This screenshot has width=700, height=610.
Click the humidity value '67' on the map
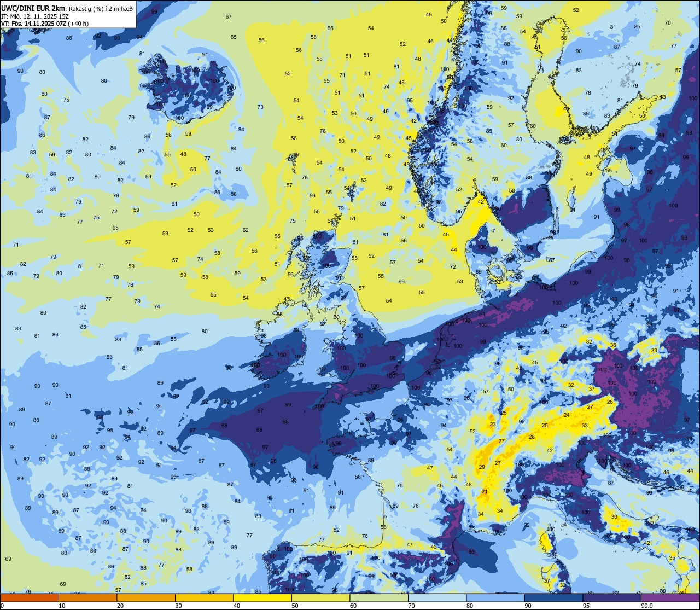[229, 17]
